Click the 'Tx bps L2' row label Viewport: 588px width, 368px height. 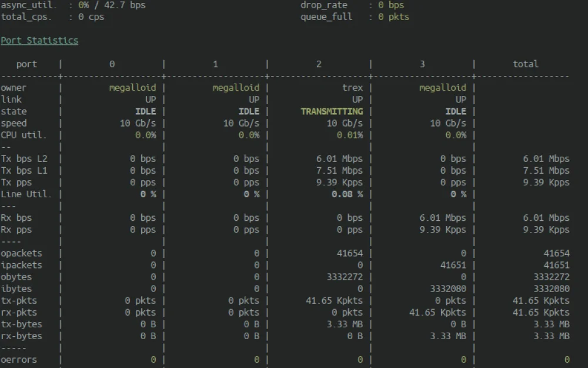click(24, 159)
